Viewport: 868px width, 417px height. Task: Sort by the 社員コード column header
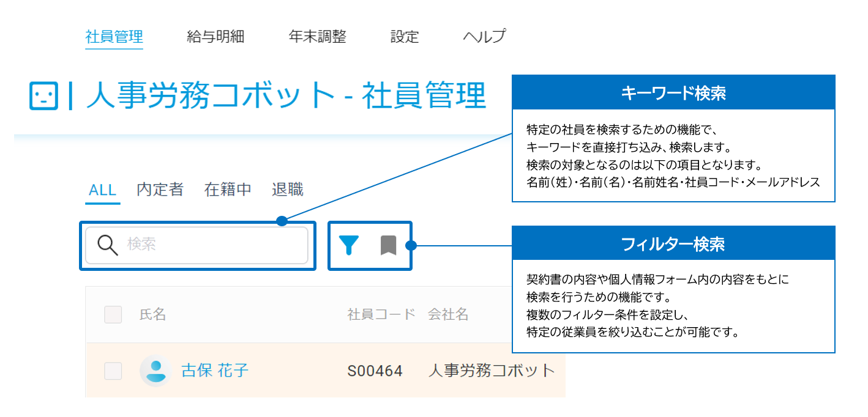[382, 314]
